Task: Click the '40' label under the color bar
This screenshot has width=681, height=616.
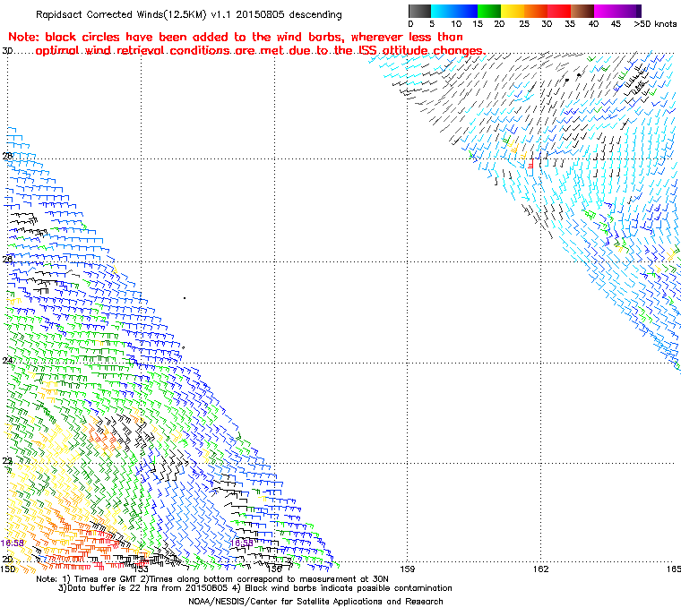Action: (x=593, y=24)
